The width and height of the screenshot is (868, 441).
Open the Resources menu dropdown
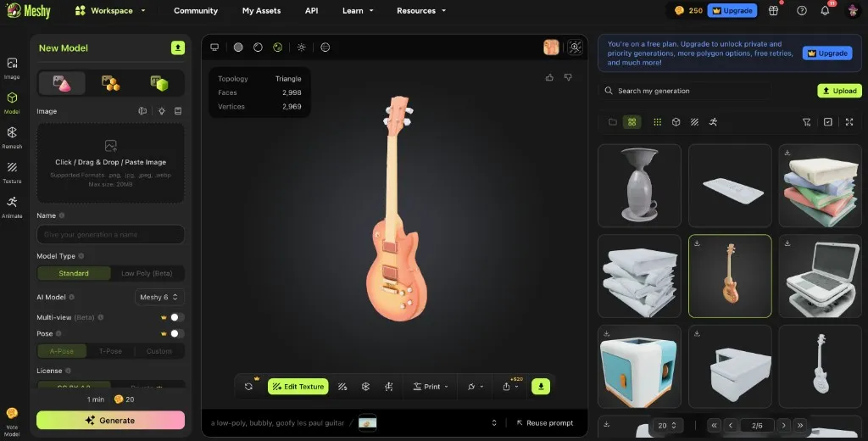click(x=421, y=10)
